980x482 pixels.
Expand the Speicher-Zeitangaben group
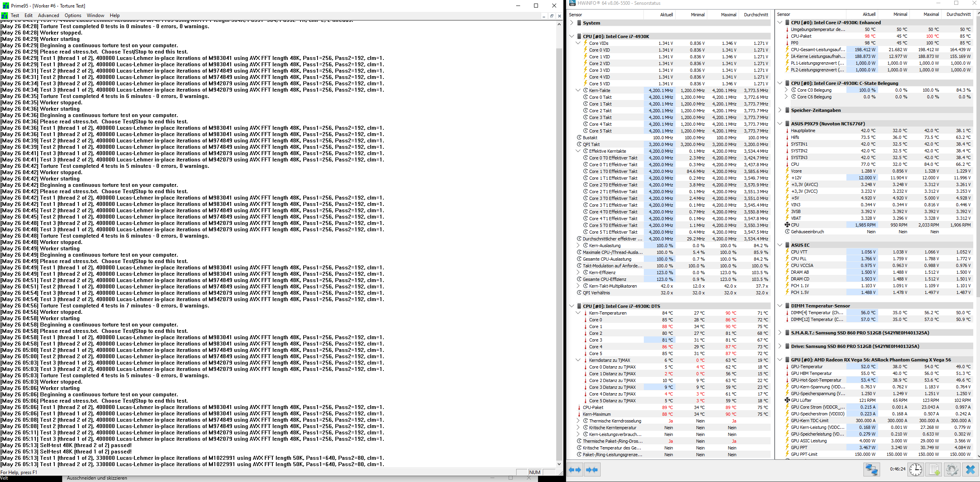coord(780,110)
